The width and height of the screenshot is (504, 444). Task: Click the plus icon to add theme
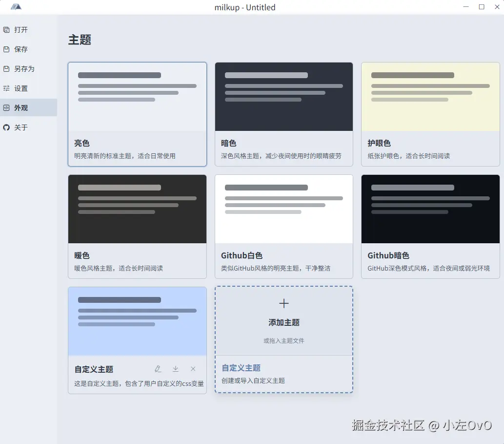[284, 303]
